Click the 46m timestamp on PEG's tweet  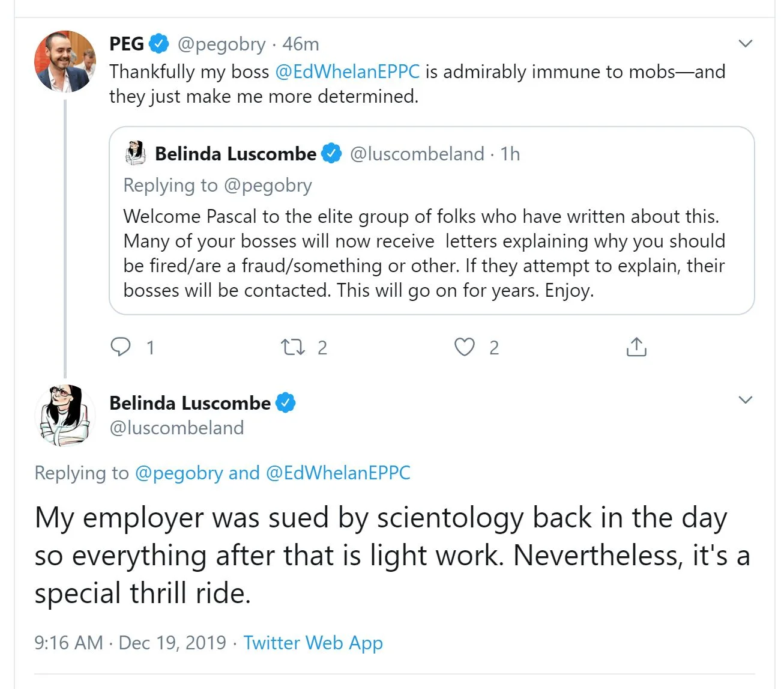[301, 44]
